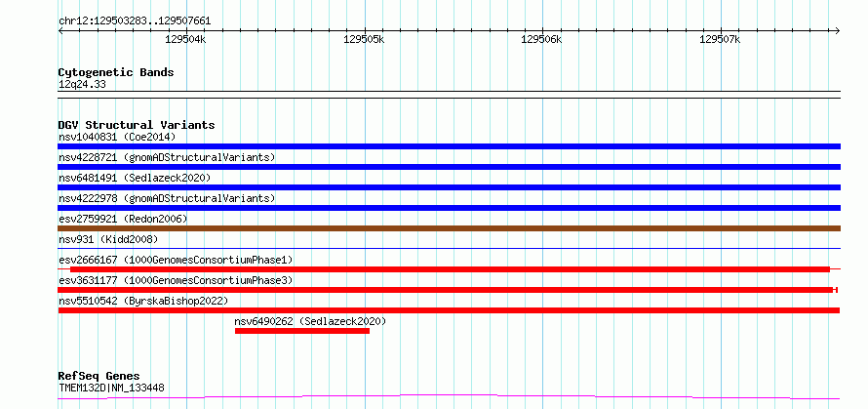
Task: Open esv3631177 (1000GenomesConsortiumPhase3) label
Action: pos(176,280)
